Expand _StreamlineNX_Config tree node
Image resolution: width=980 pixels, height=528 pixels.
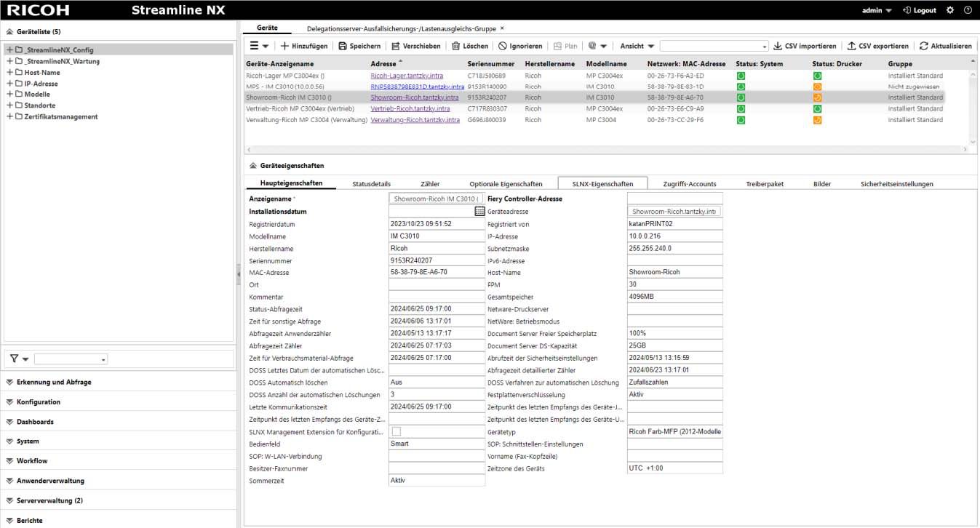click(x=9, y=50)
